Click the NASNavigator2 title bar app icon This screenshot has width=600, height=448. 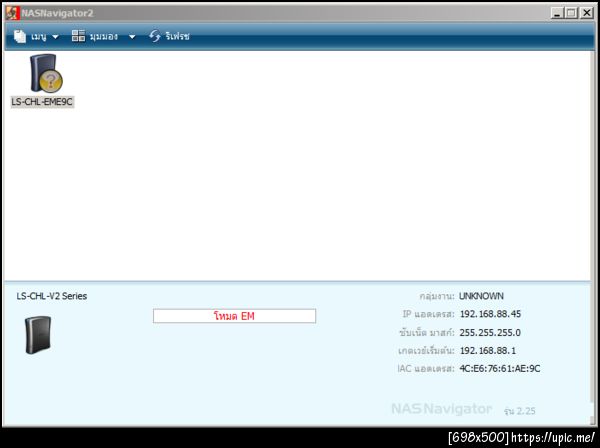click(x=13, y=13)
